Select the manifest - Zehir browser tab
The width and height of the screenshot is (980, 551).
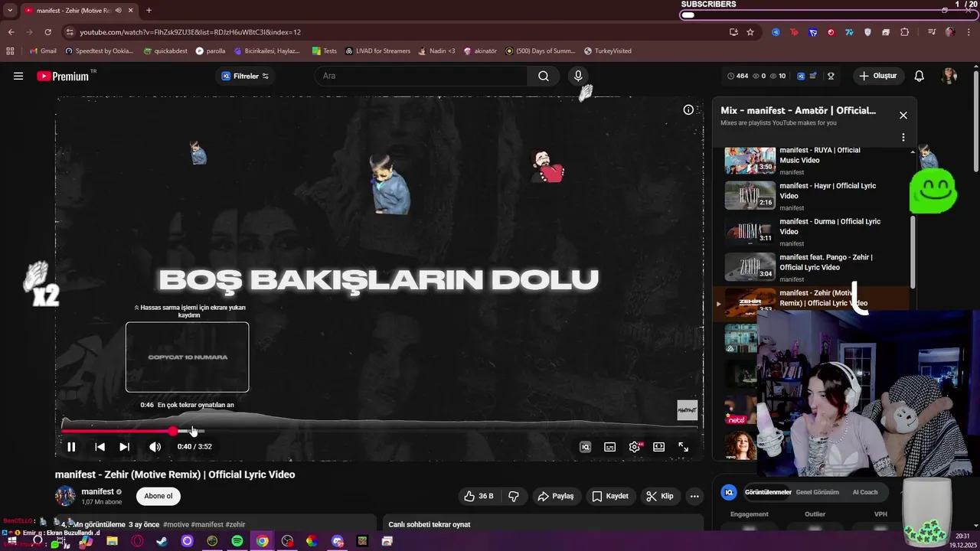[78, 11]
